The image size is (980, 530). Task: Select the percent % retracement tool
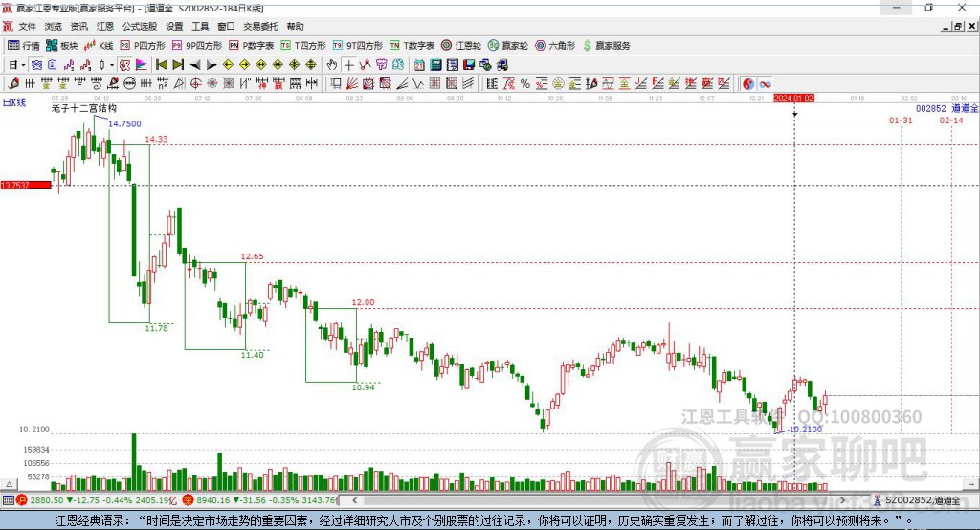click(525, 84)
